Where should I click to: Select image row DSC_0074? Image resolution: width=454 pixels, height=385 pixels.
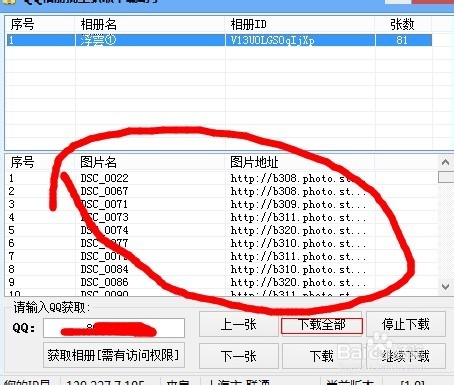(221, 230)
